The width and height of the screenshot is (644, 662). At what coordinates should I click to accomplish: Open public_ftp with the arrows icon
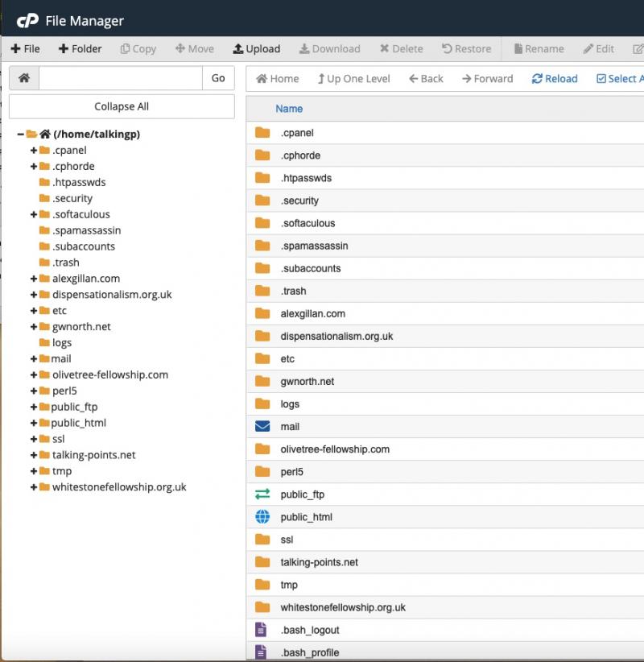(262, 494)
